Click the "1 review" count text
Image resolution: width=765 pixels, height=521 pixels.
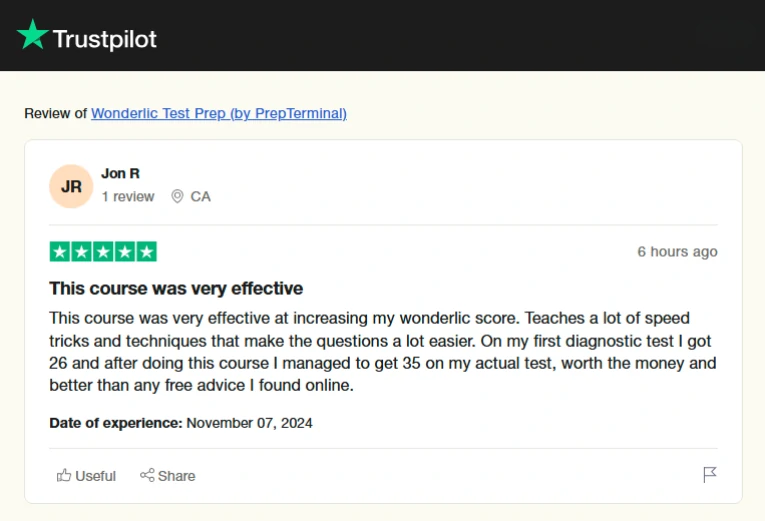point(128,196)
